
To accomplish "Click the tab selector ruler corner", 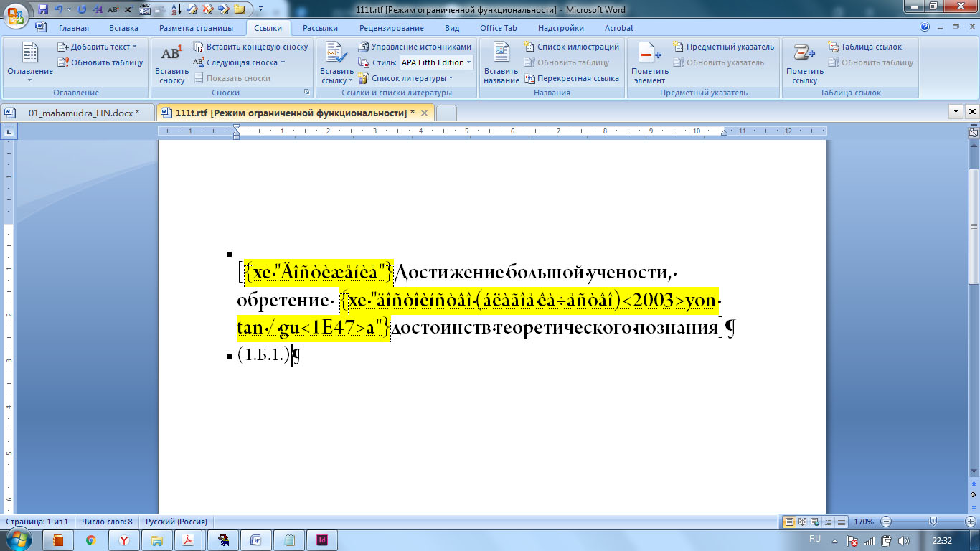I will (9, 131).
